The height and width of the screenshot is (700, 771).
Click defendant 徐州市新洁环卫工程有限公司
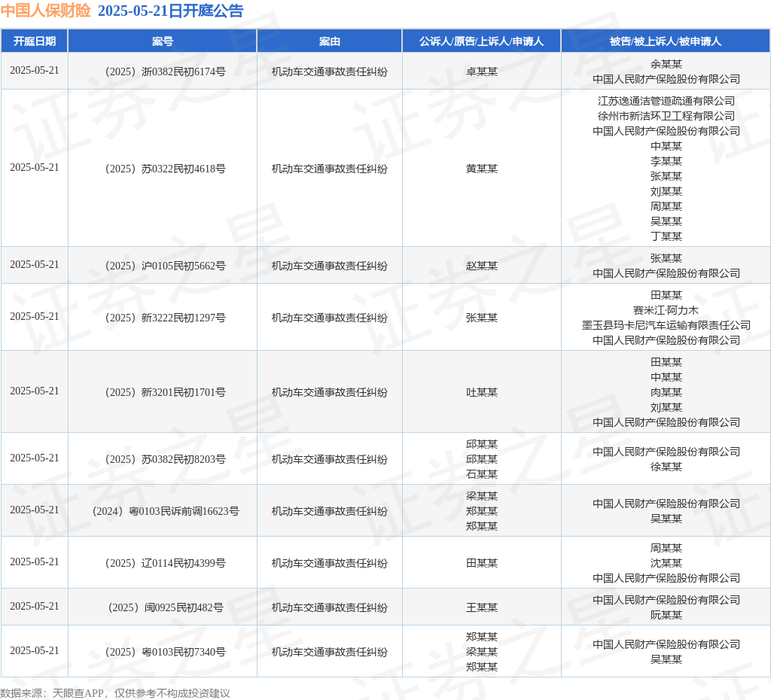[666, 116]
